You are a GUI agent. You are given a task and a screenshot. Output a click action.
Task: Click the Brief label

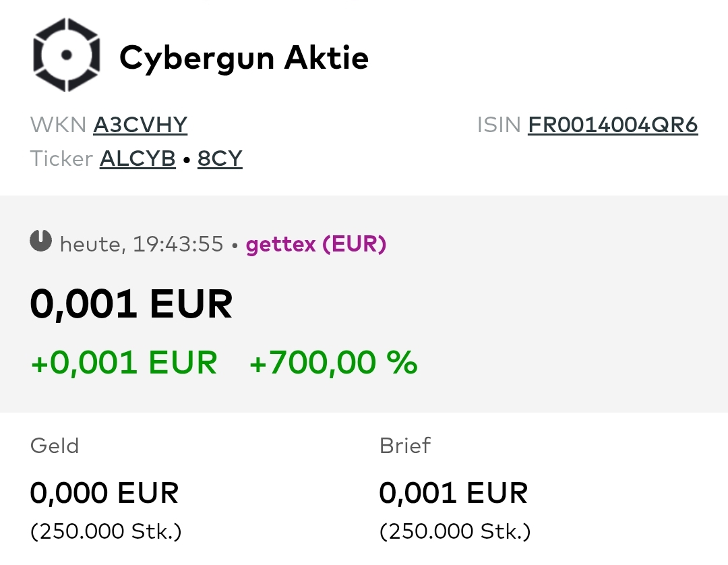click(404, 445)
